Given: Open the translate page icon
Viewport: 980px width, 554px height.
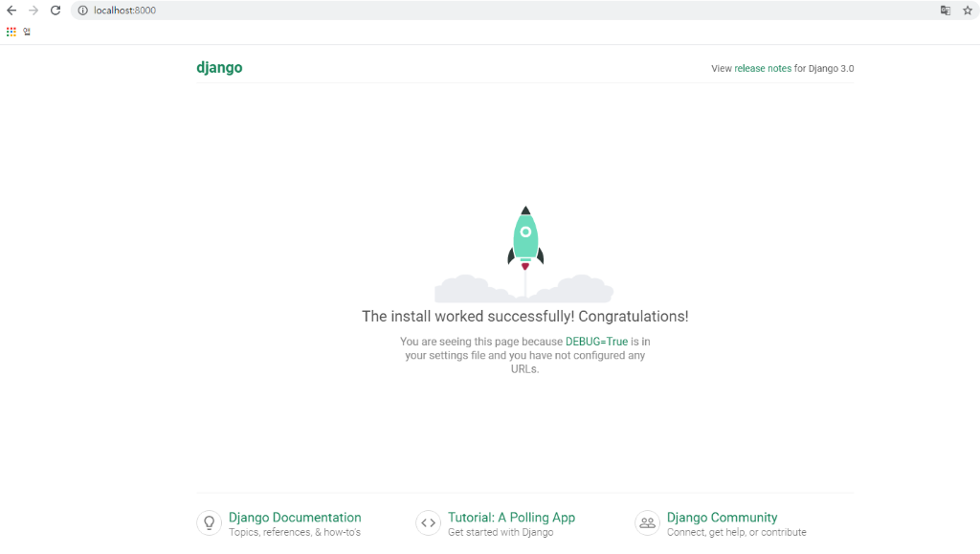Looking at the screenshot, I should (x=945, y=11).
